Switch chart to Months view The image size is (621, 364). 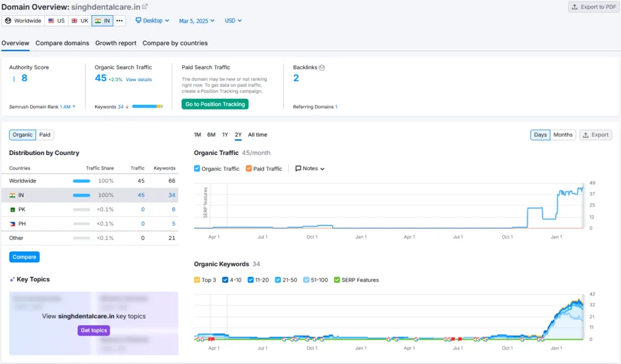coord(563,135)
